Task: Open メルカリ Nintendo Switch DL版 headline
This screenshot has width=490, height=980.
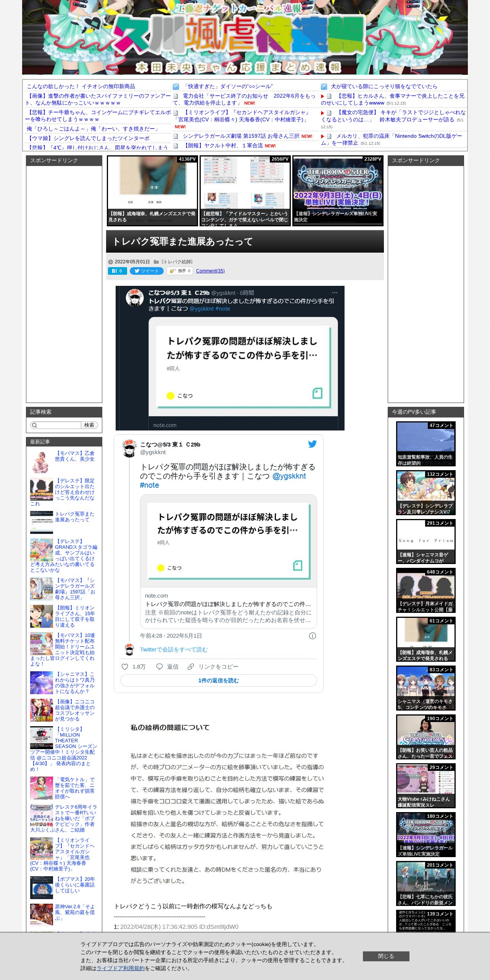Action: click(392, 139)
